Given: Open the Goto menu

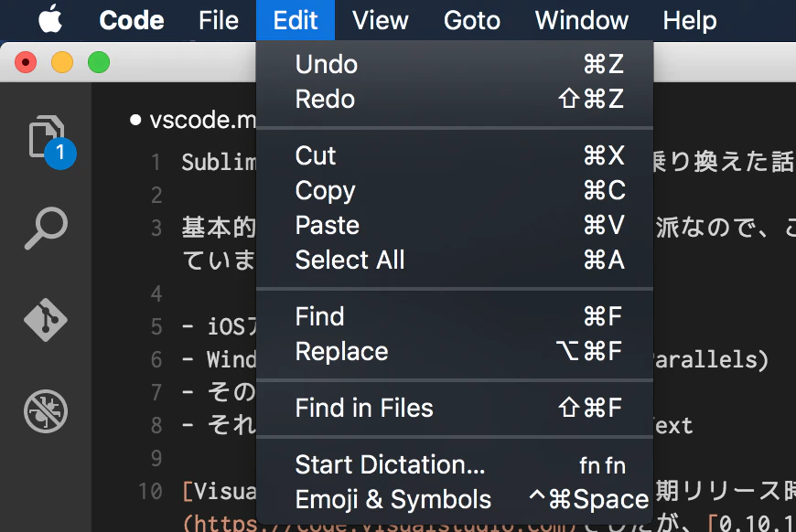Looking at the screenshot, I should [472, 20].
